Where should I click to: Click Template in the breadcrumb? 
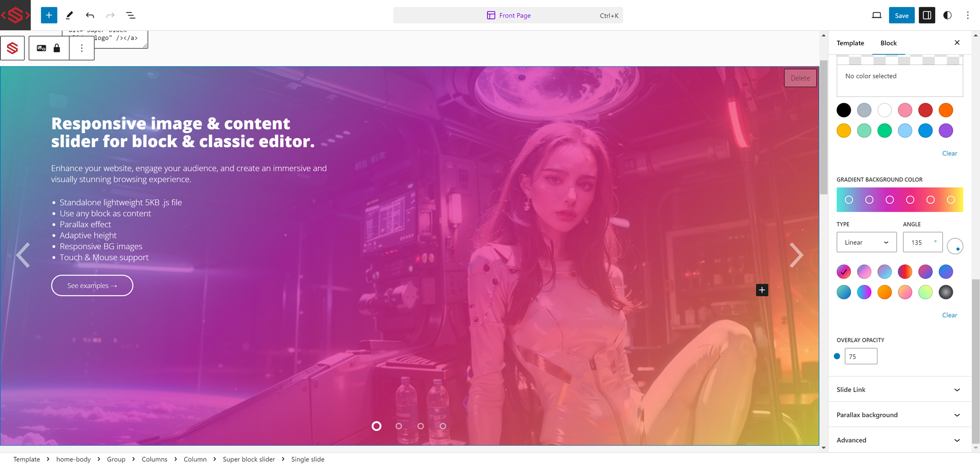27,459
